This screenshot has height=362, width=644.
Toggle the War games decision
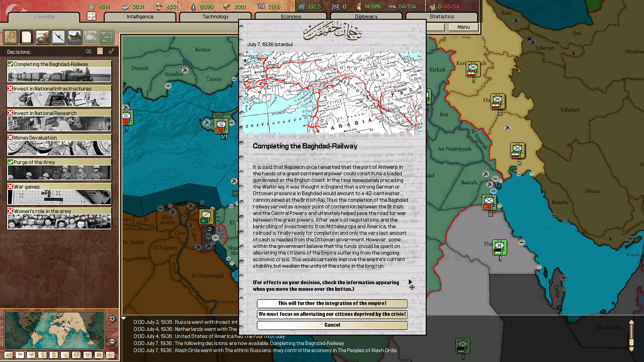(x=10, y=187)
